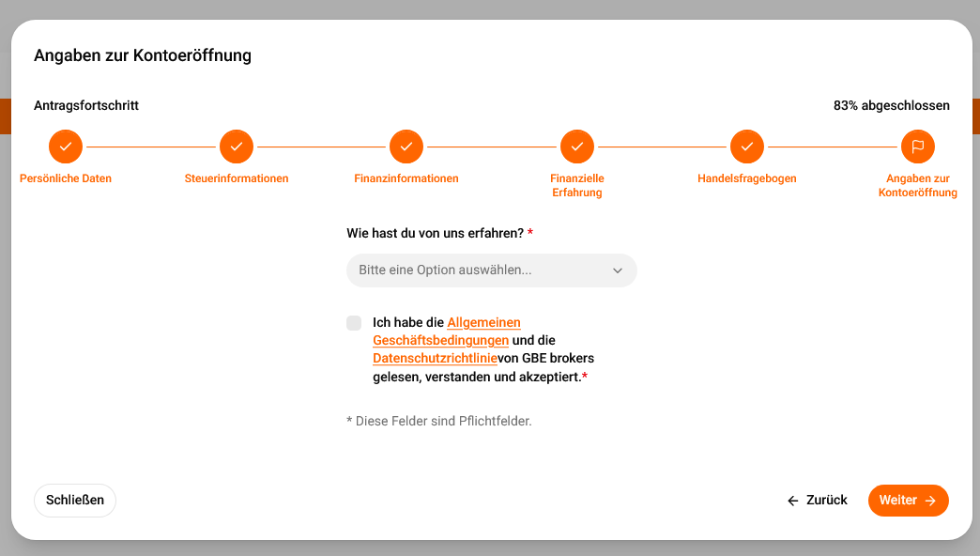Click the Weiter button to continue
This screenshot has height=556, width=980.
(x=908, y=501)
